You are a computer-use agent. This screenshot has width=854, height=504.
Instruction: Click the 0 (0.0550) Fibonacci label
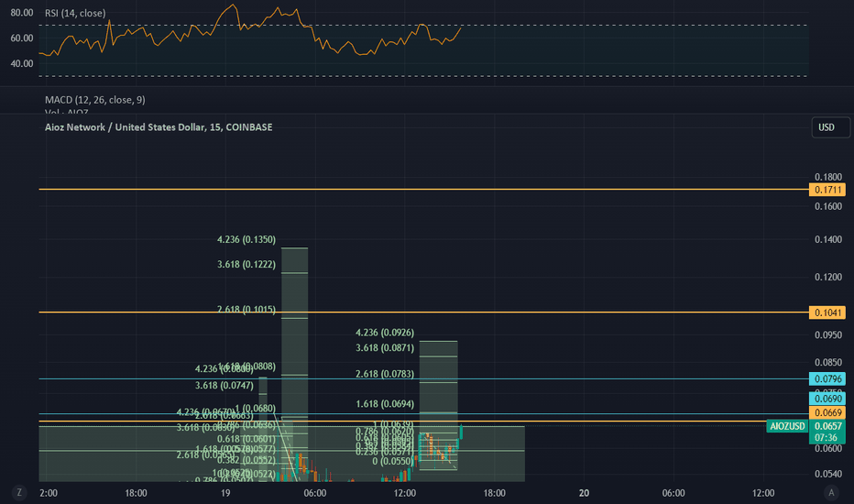pos(393,461)
